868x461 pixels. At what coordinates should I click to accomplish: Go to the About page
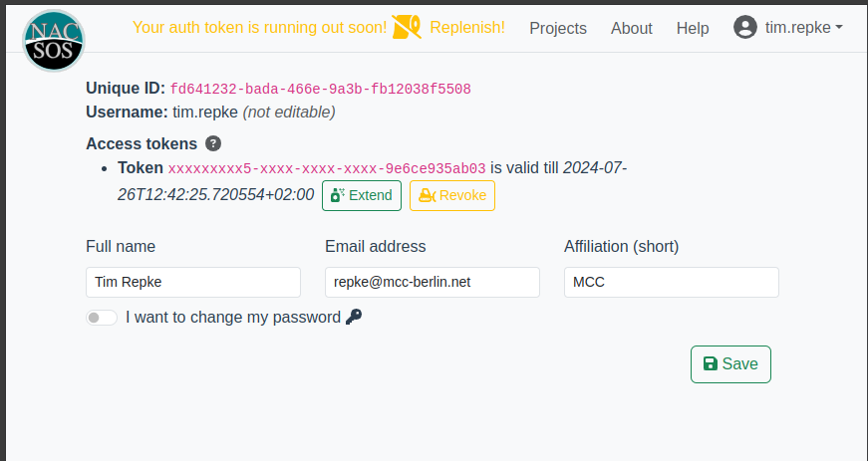pyautogui.click(x=632, y=29)
